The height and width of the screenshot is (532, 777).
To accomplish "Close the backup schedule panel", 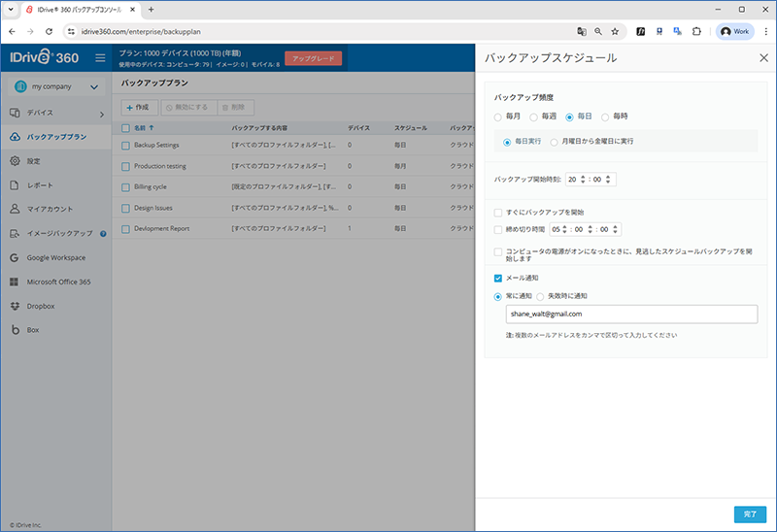I will 762,58.
